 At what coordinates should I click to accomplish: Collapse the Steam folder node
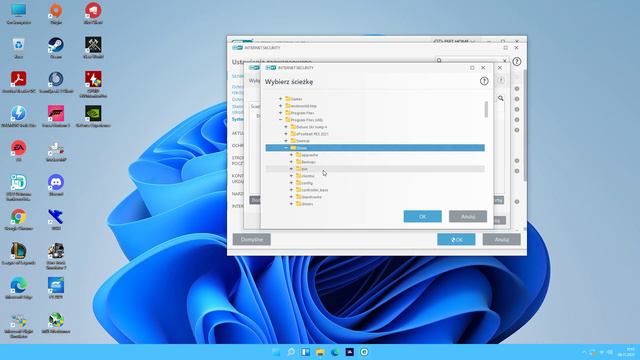286,148
